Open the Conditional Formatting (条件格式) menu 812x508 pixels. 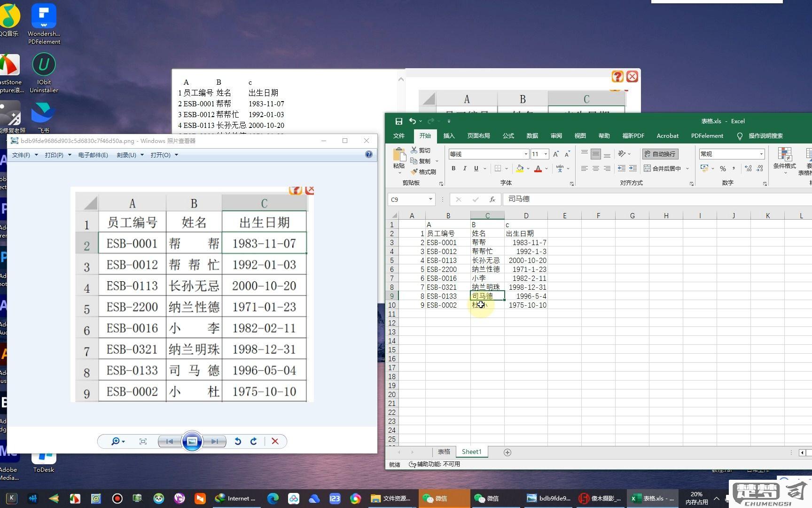point(784,160)
